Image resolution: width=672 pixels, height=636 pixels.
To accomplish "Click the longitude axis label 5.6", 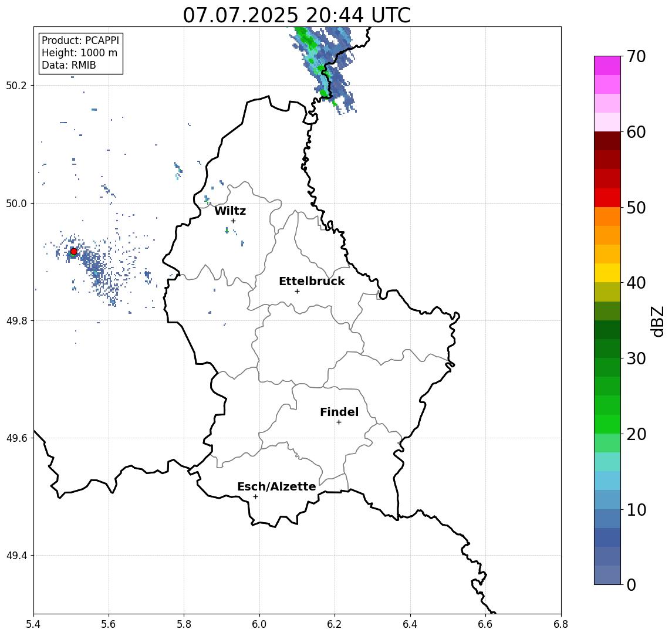I will [109, 624].
